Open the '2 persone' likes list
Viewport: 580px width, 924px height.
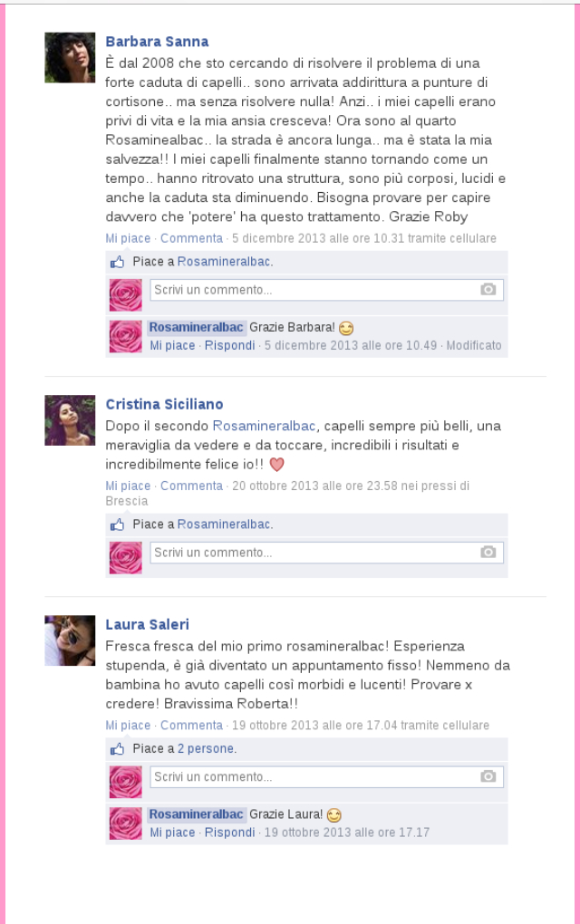206,748
